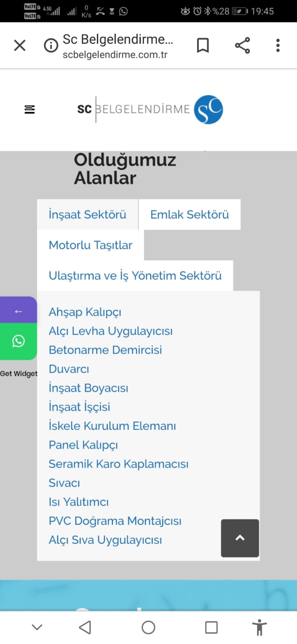Open PVC Doğrama Montajcısı link

115,521
